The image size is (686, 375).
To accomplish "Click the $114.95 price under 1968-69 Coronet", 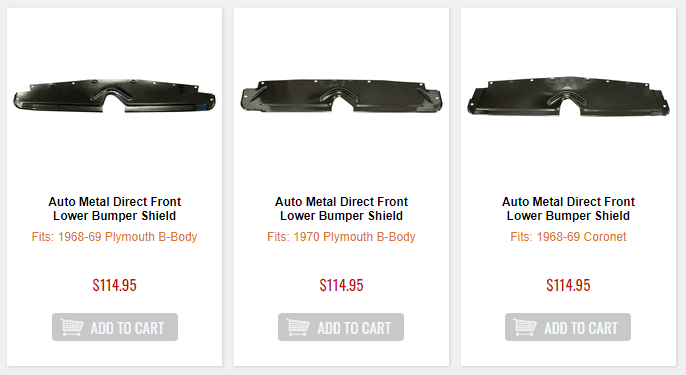I will click(568, 285).
